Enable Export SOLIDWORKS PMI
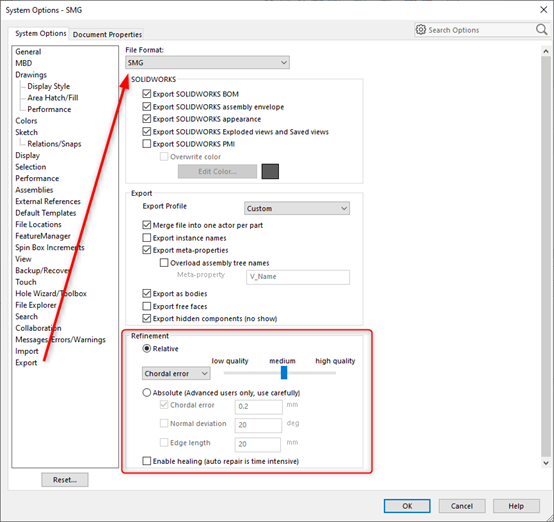 coord(147,144)
